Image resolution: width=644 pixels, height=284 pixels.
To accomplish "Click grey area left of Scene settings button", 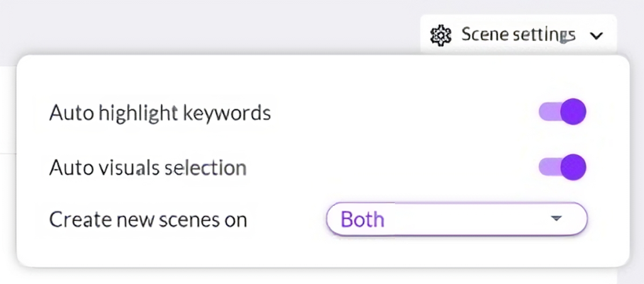I will pos(252,28).
